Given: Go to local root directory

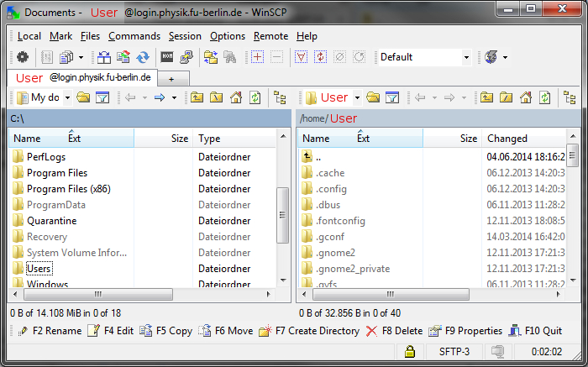Looking at the screenshot, I should pos(217,98).
